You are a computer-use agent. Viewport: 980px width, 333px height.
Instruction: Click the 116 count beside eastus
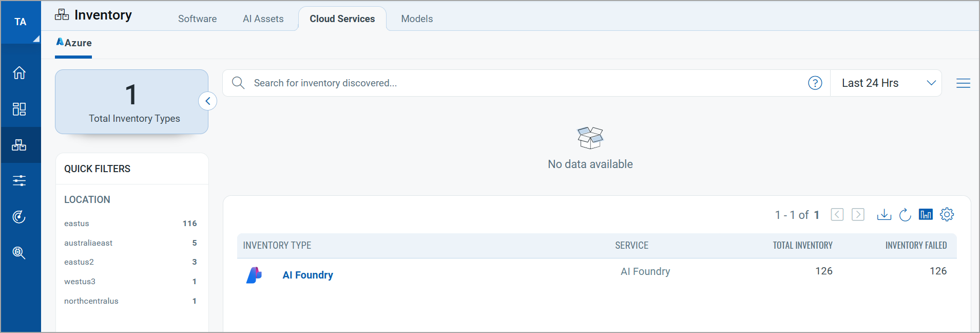[189, 224]
